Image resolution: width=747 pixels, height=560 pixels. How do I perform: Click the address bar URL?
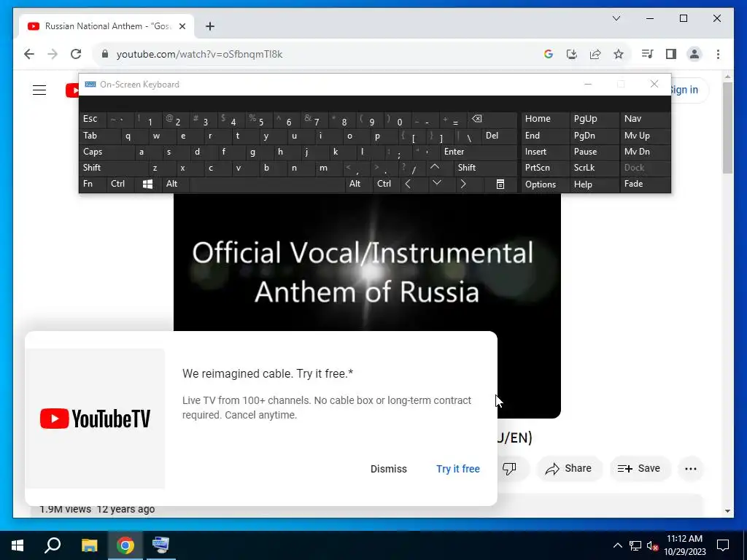(199, 54)
